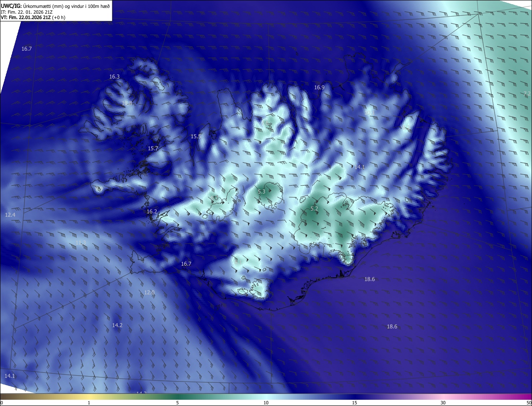The image size is (532, 406).
Task: Click the upper 18.6 value off the south coast
Action: (x=369, y=279)
